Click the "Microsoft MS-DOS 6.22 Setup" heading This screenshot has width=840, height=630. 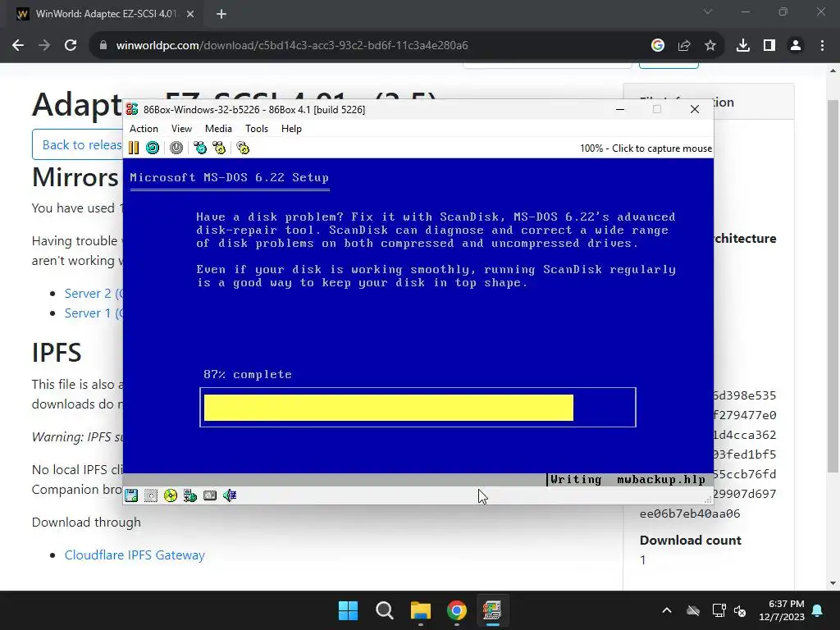(230, 177)
